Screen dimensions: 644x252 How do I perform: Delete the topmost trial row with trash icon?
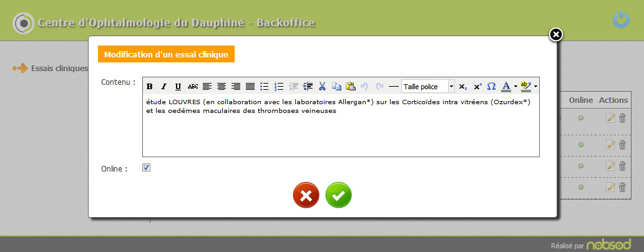[x=622, y=118]
